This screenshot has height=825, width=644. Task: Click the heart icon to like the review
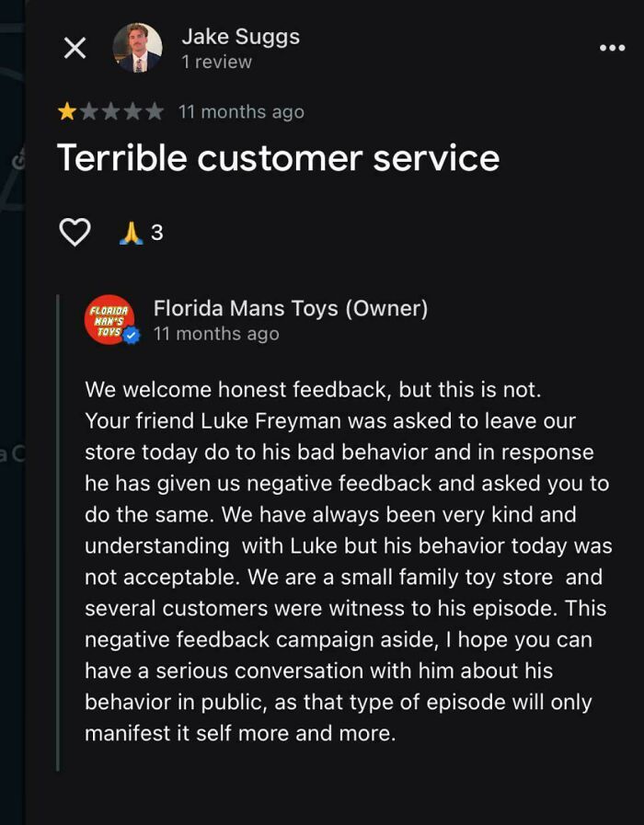point(77,232)
